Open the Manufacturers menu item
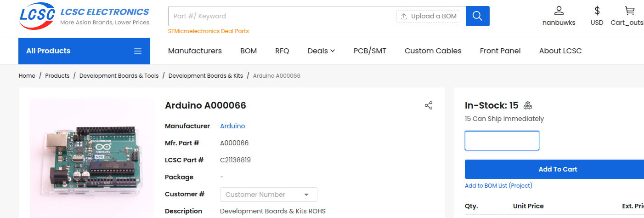 (195, 51)
